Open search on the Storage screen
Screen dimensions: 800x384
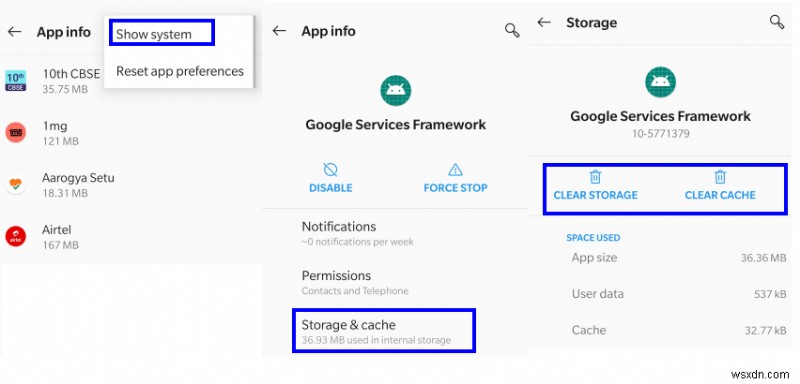(777, 22)
